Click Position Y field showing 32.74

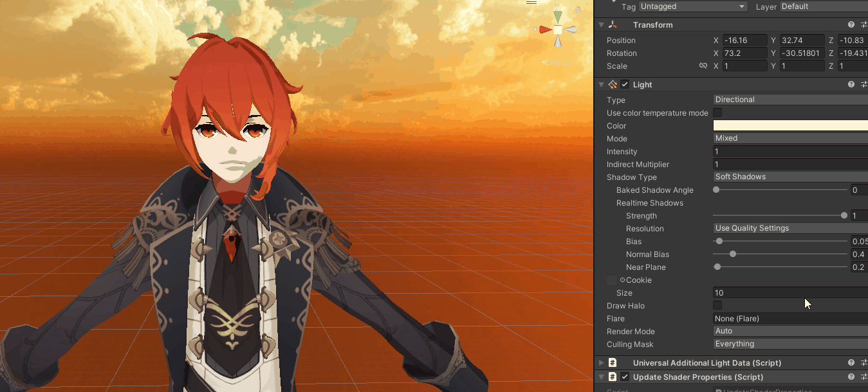802,40
